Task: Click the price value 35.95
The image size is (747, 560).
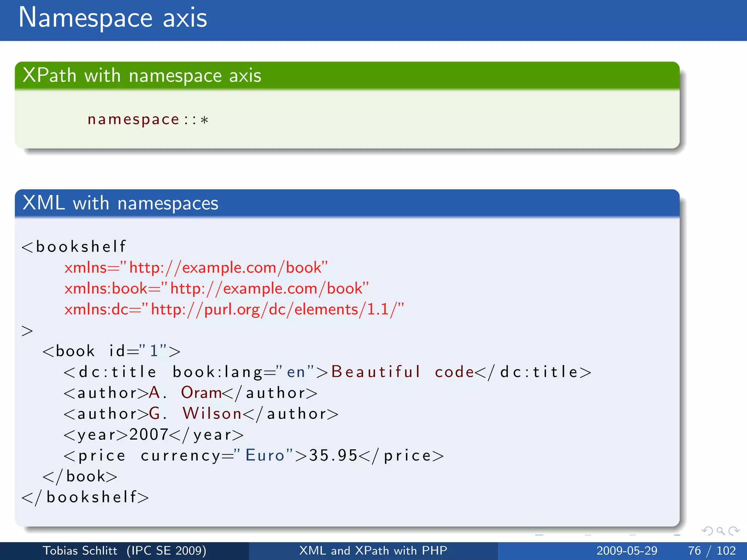Action: pos(333,455)
